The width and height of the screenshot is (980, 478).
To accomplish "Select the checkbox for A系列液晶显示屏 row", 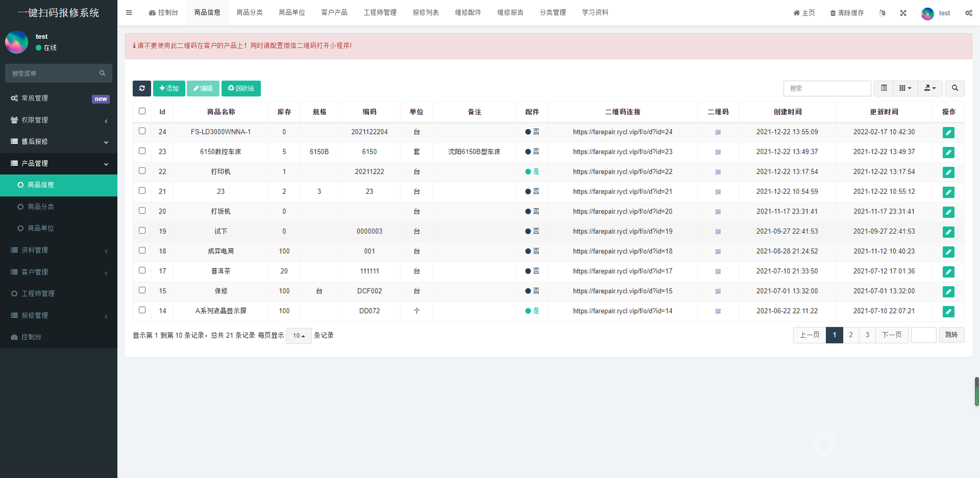I will [x=142, y=310].
